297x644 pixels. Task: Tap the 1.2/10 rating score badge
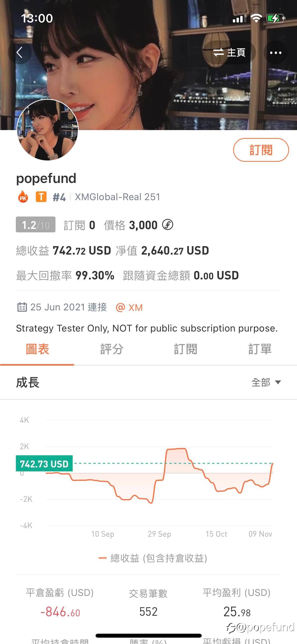point(36,225)
